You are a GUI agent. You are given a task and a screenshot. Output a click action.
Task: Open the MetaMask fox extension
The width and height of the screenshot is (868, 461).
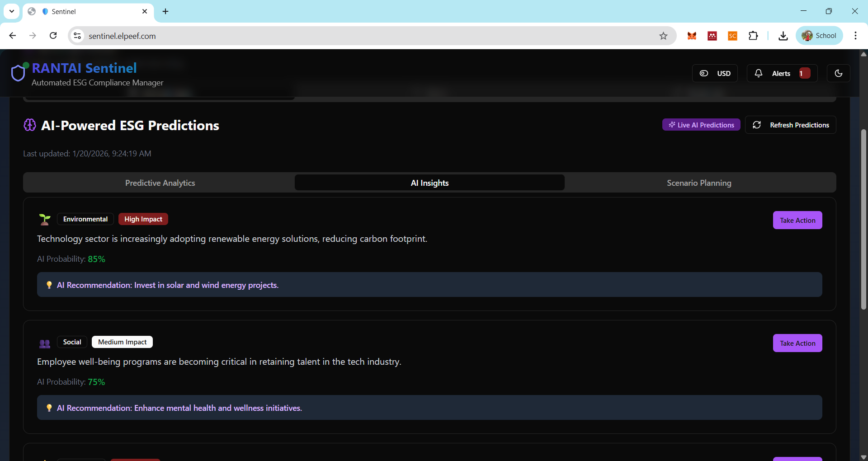(692, 36)
